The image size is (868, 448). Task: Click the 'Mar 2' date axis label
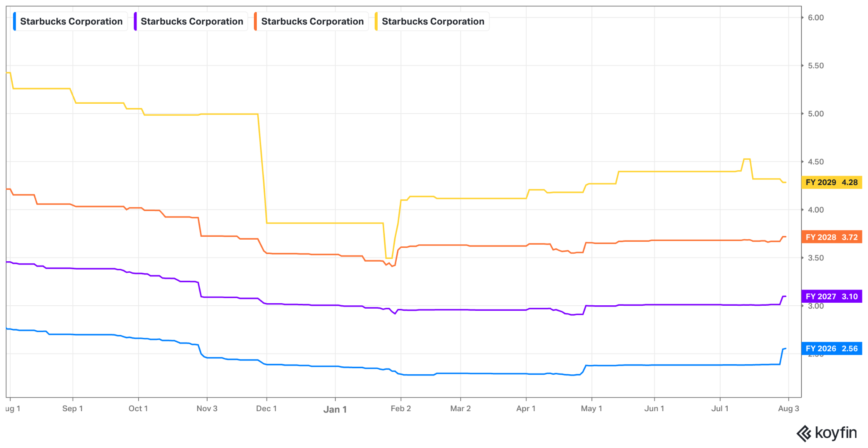461,409
